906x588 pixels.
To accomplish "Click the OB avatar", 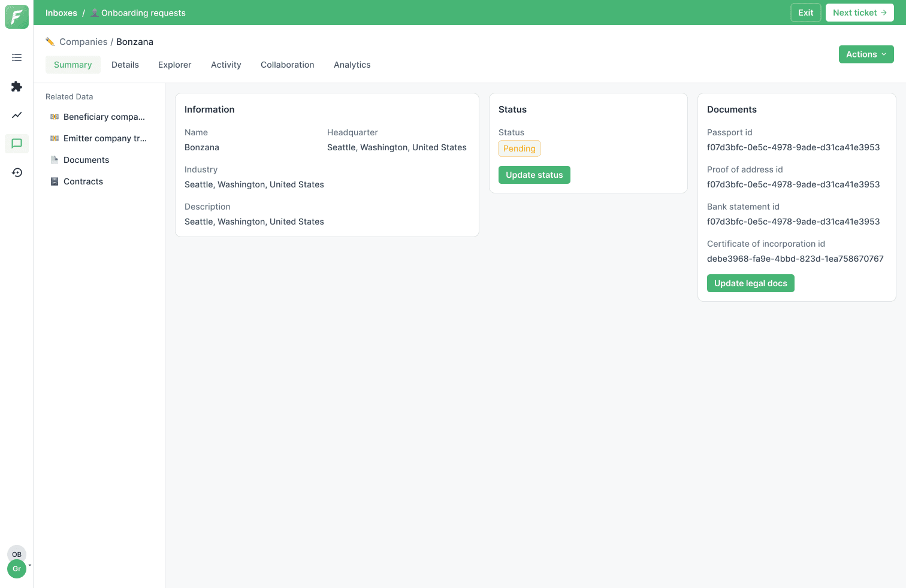I will tap(17, 554).
